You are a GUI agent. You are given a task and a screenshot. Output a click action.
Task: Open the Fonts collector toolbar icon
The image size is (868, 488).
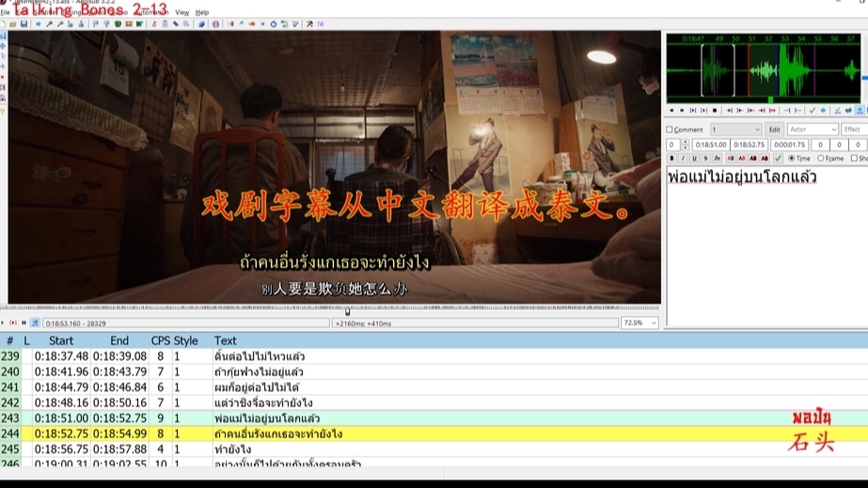[186, 24]
